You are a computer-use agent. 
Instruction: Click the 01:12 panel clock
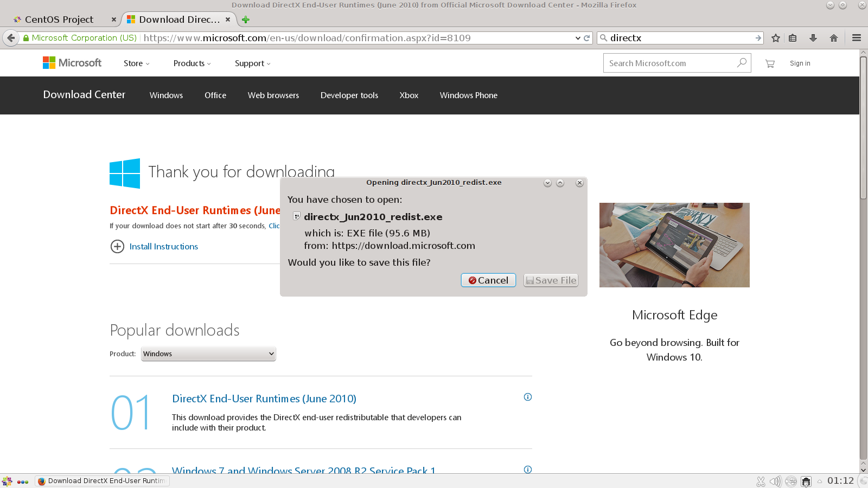point(840,481)
